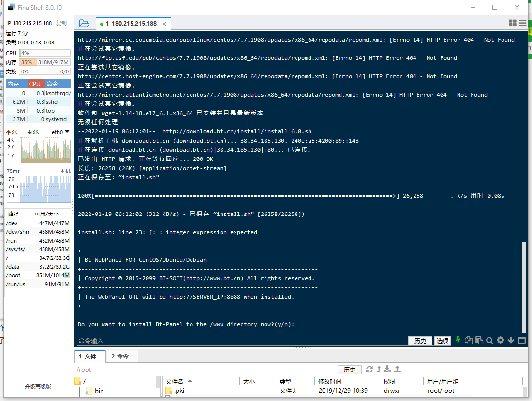Click 升级高级版 upgrade link
Screen dimensions: 532x401
click(38, 387)
